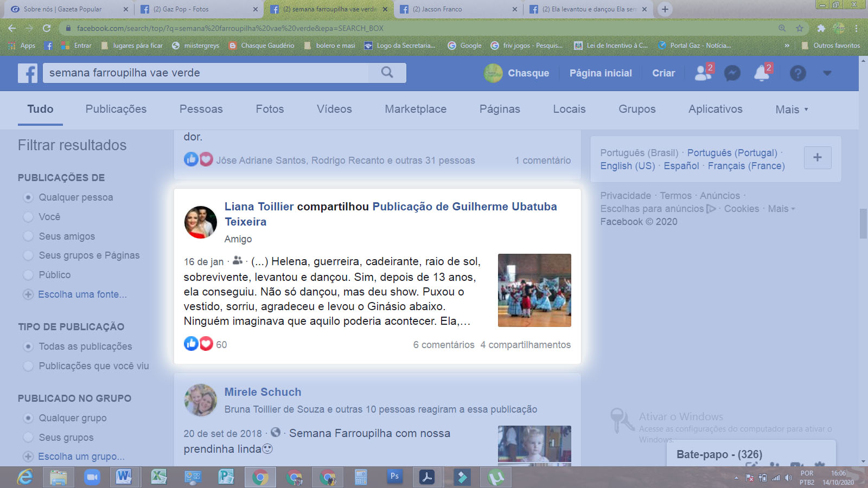This screenshot has height=488, width=868.
Task: Click the page vertical scrollbar thumb
Action: [863, 223]
